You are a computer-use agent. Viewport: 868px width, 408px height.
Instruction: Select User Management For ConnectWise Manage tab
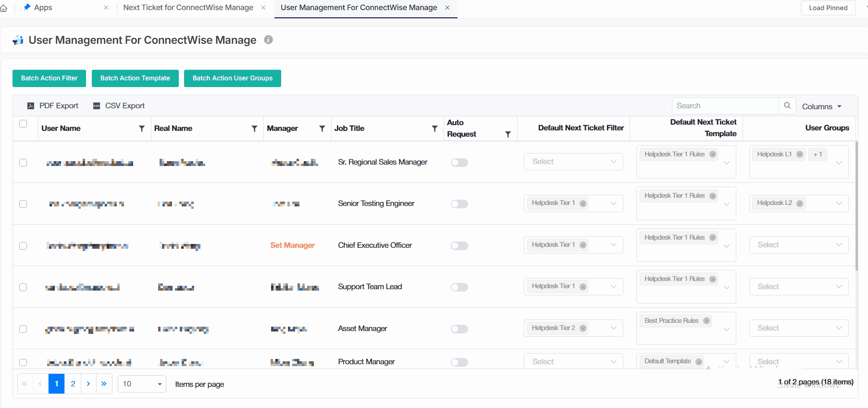point(359,8)
